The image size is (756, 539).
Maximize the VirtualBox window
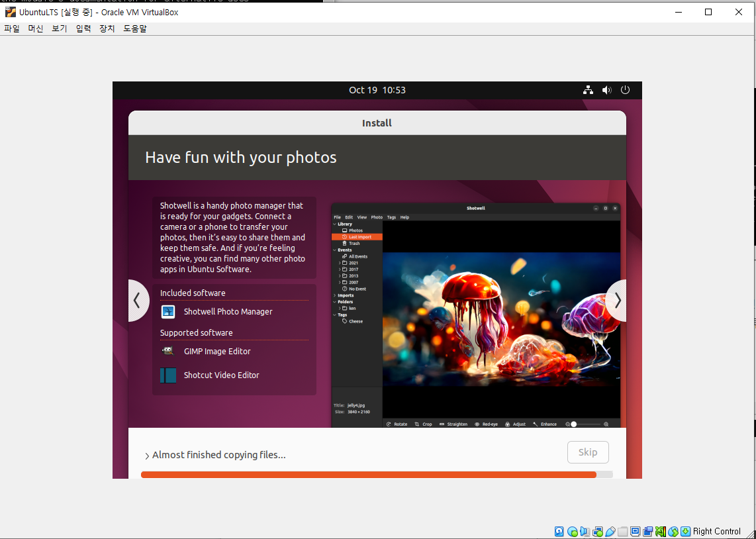tap(708, 12)
